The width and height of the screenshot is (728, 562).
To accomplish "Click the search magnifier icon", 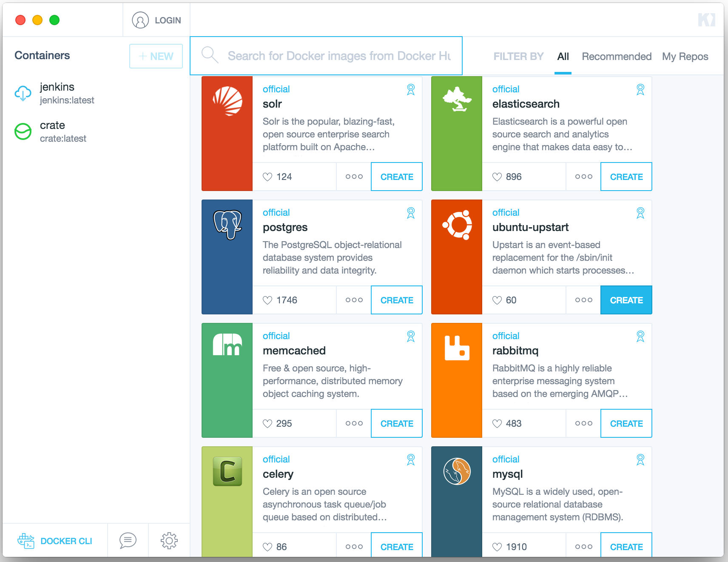I will (x=210, y=55).
